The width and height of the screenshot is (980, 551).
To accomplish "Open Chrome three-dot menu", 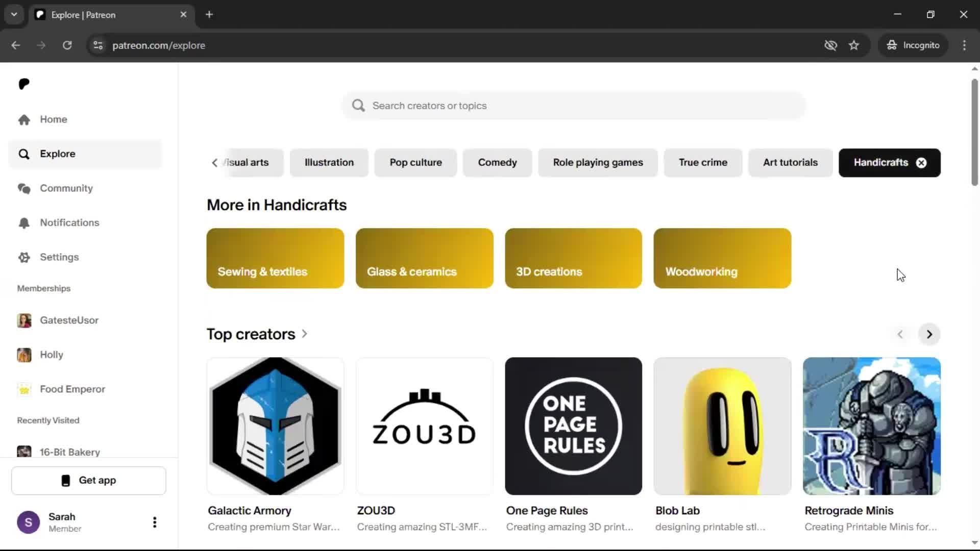I will click(964, 45).
